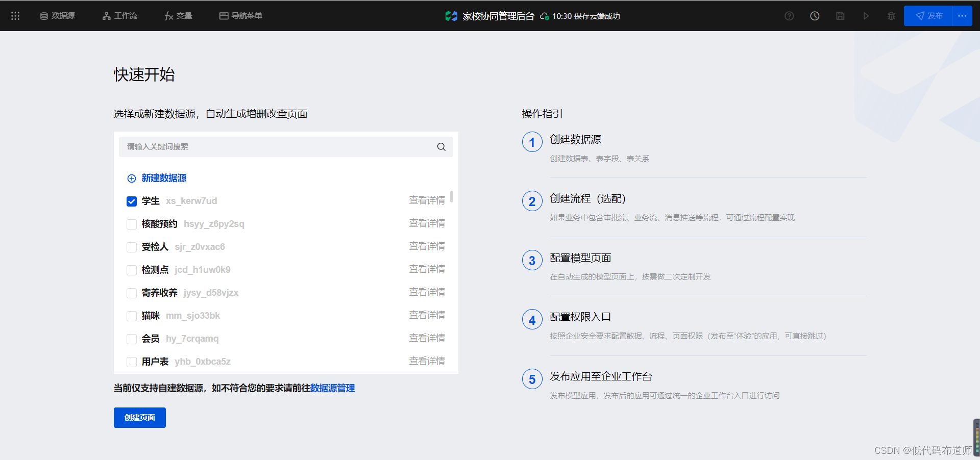View details for 核酸预约 data source
The image size is (980, 460).
click(x=427, y=223)
